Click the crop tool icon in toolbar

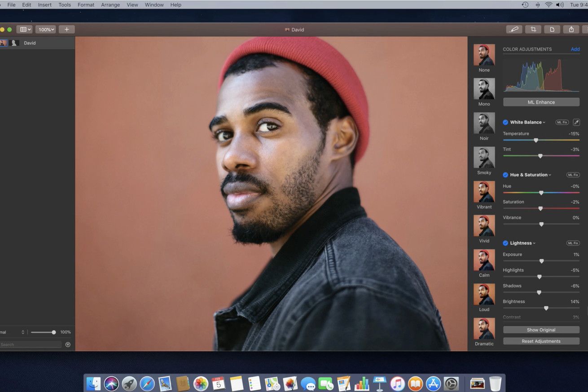[533, 29]
